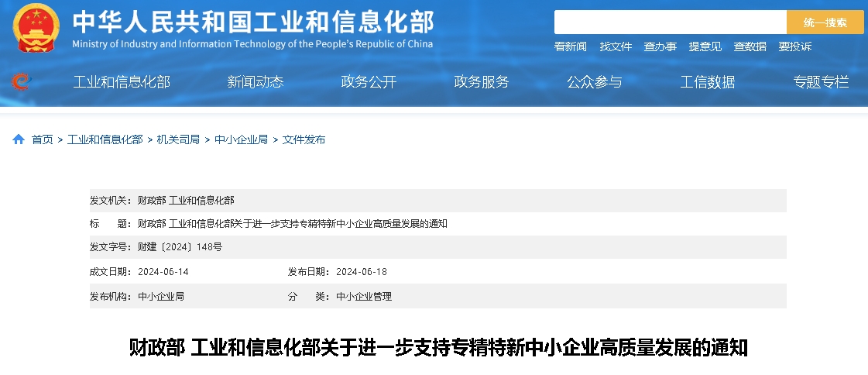
Task: Open the 提意见 quick link
Action: pyautogui.click(x=705, y=46)
